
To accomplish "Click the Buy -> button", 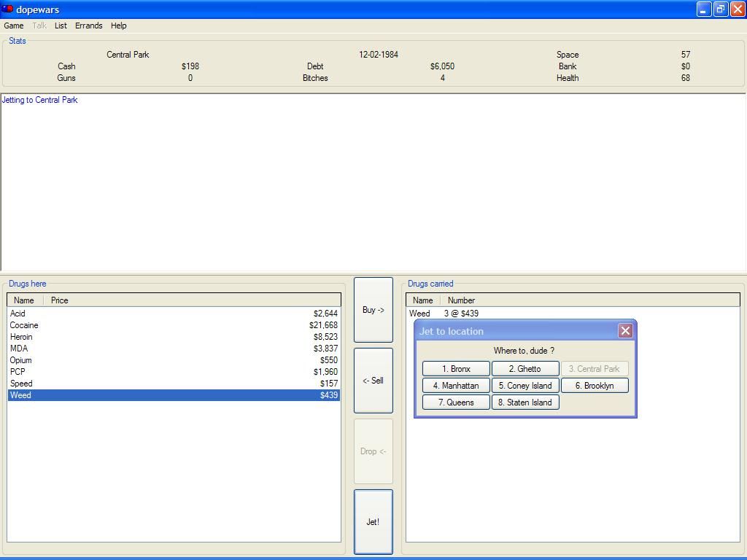I will click(373, 310).
